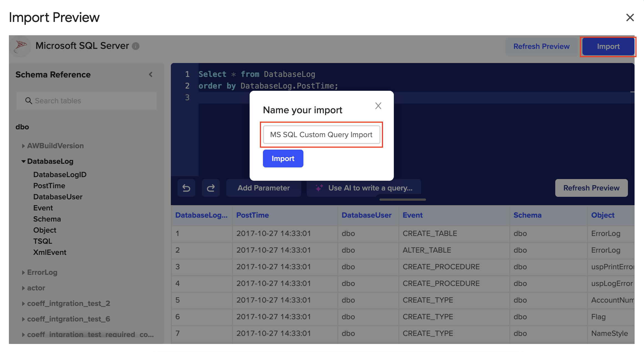Expand the ErrorLog table

[23, 272]
